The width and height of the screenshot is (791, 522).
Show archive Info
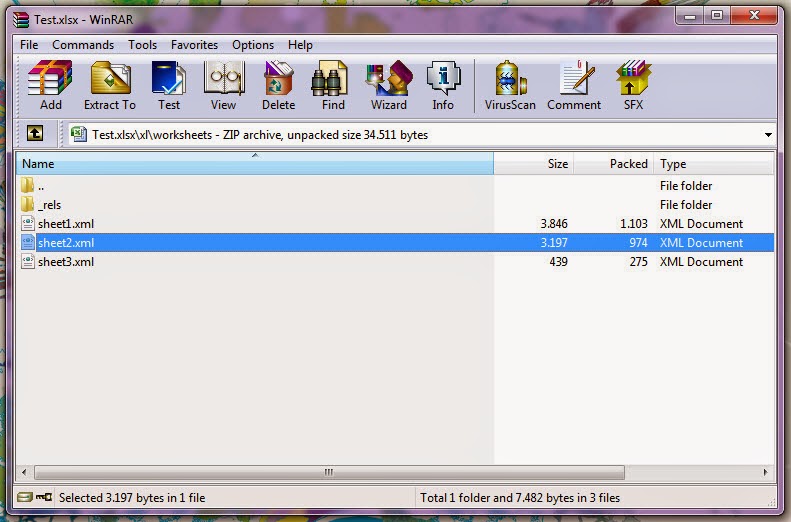point(443,85)
